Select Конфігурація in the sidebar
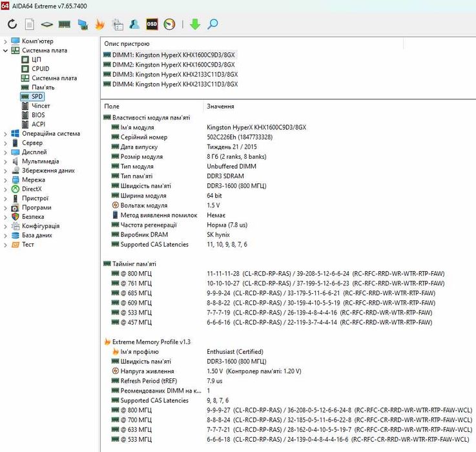The height and width of the screenshot is (452, 476). 36,226
